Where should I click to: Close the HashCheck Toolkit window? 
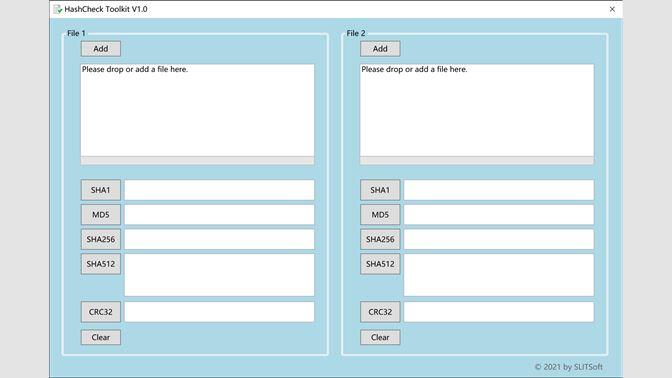(x=612, y=9)
